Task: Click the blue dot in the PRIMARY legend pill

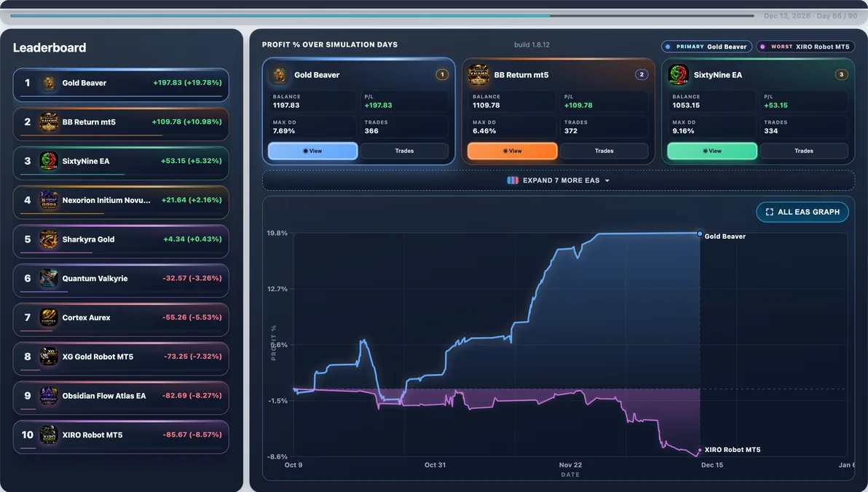Action: pos(668,47)
